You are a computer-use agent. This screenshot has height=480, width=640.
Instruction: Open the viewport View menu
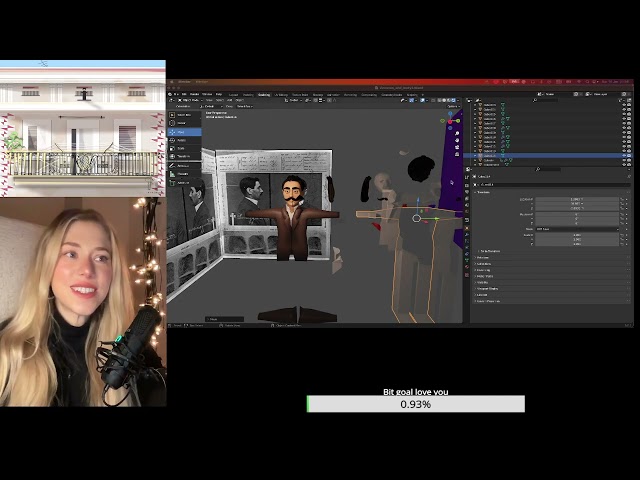click(209, 100)
